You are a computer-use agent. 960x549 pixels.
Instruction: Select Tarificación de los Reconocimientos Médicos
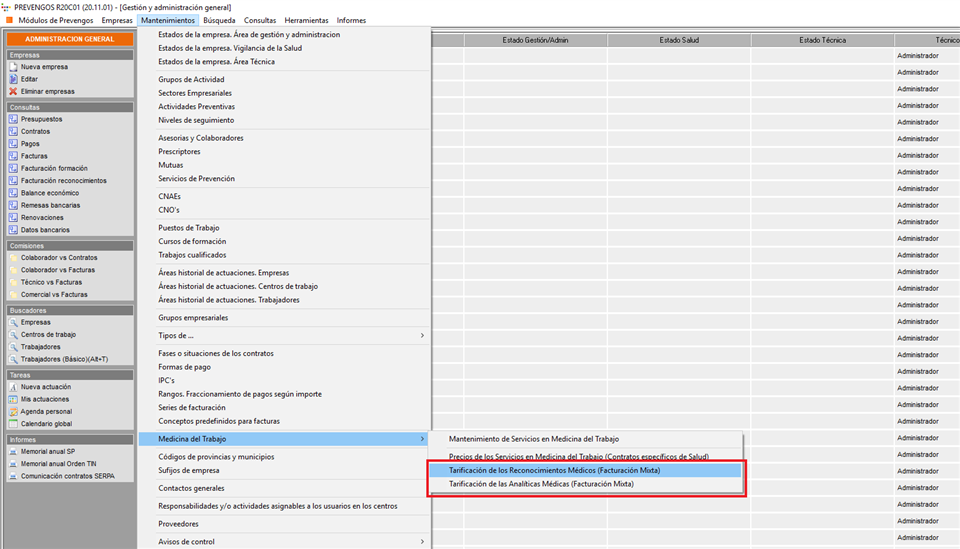tap(554, 470)
